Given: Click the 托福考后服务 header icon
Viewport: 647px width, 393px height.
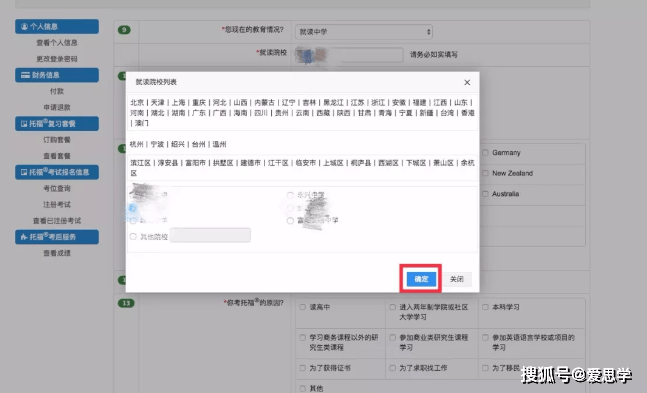Looking at the screenshot, I should click(24, 237).
